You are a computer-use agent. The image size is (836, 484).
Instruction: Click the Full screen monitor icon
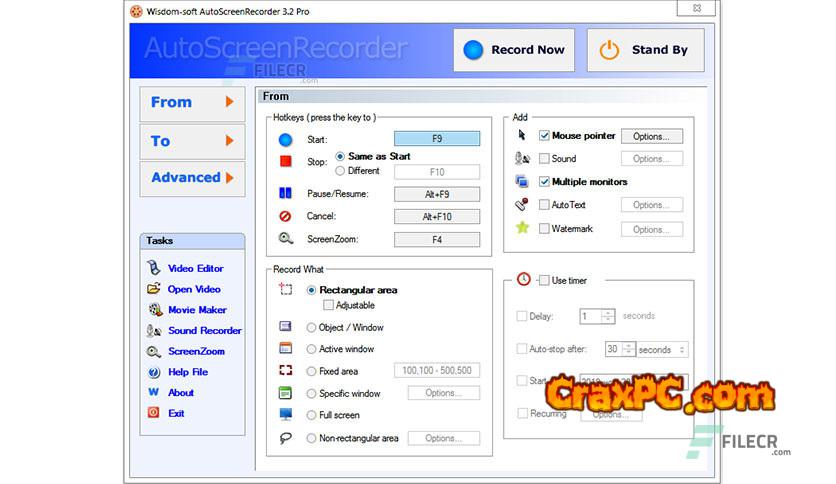tap(286, 414)
